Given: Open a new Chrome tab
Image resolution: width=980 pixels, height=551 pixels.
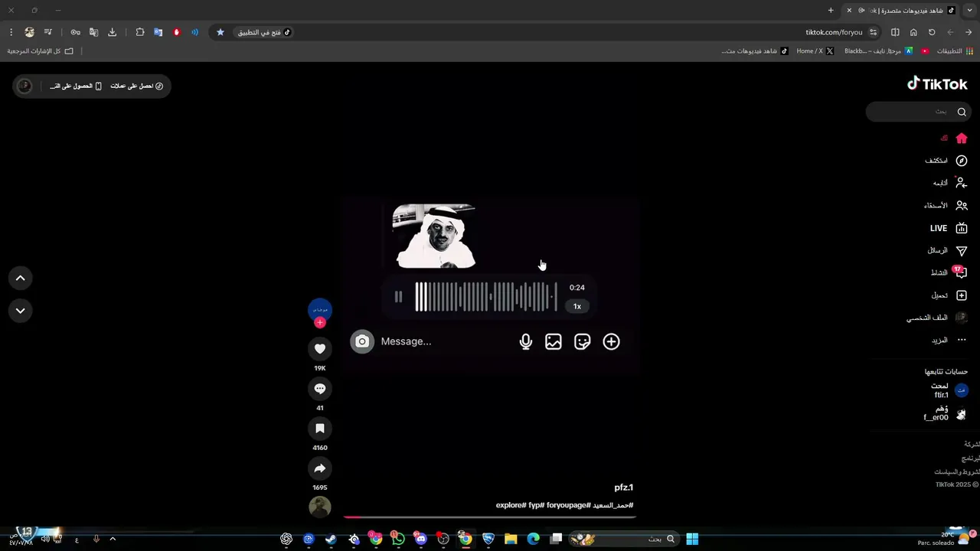Looking at the screenshot, I should tap(831, 10).
